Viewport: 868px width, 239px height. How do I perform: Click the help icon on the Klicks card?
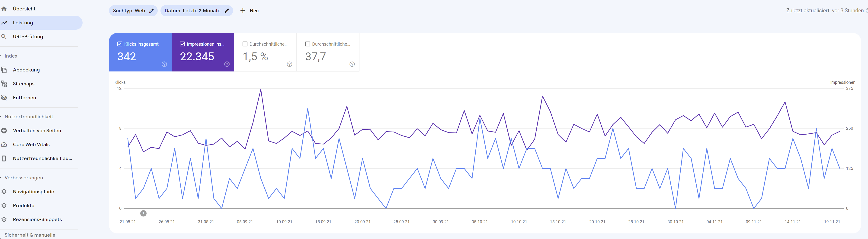(164, 64)
